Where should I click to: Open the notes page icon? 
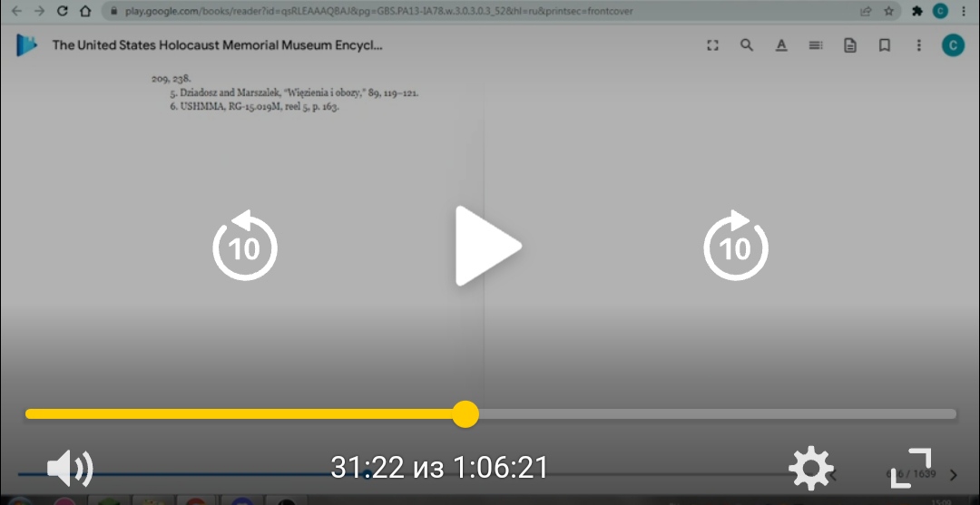coord(850,45)
